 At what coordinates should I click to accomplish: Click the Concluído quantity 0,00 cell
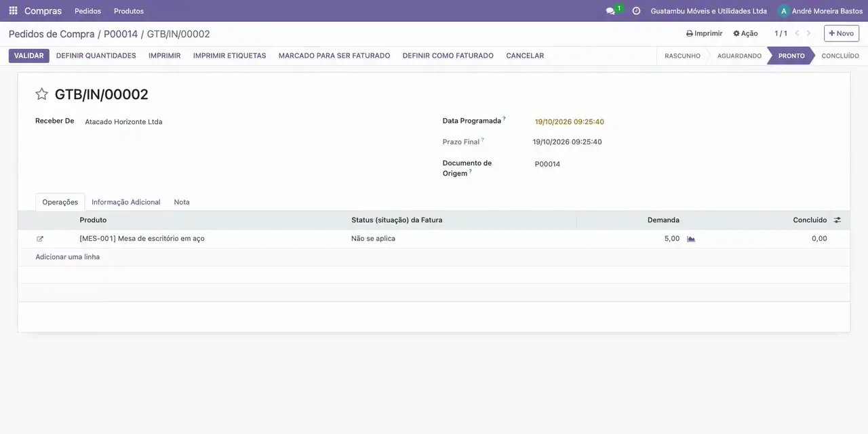(819, 239)
